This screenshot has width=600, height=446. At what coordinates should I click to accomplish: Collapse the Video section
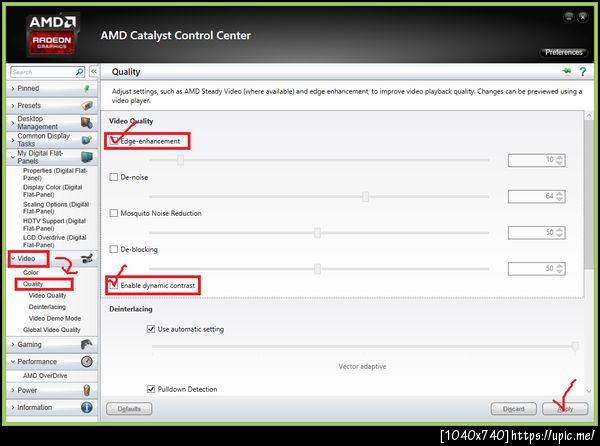(13, 259)
